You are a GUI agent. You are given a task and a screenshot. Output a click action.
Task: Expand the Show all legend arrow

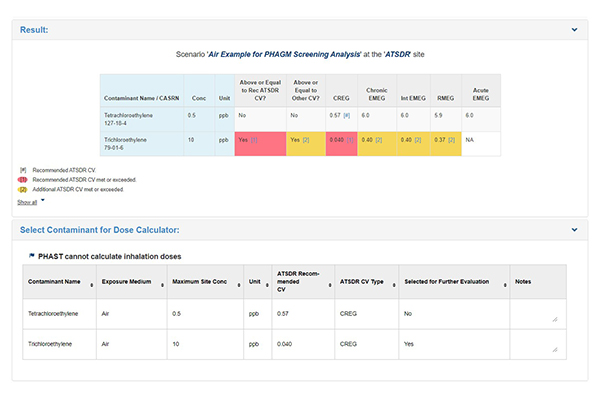43,200
